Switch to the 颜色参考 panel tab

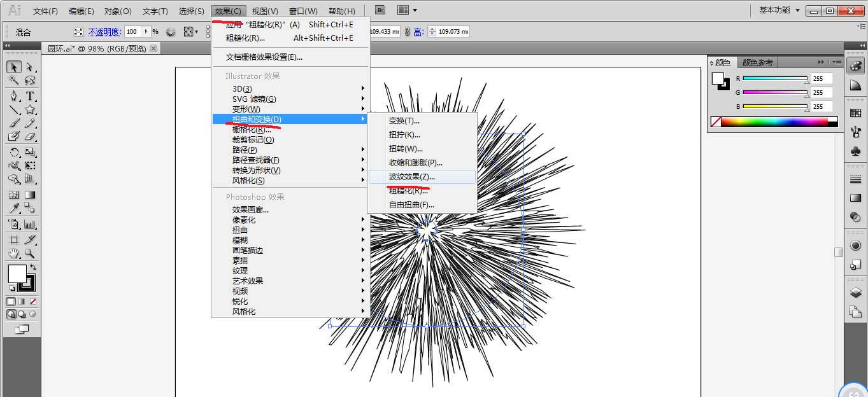click(758, 62)
